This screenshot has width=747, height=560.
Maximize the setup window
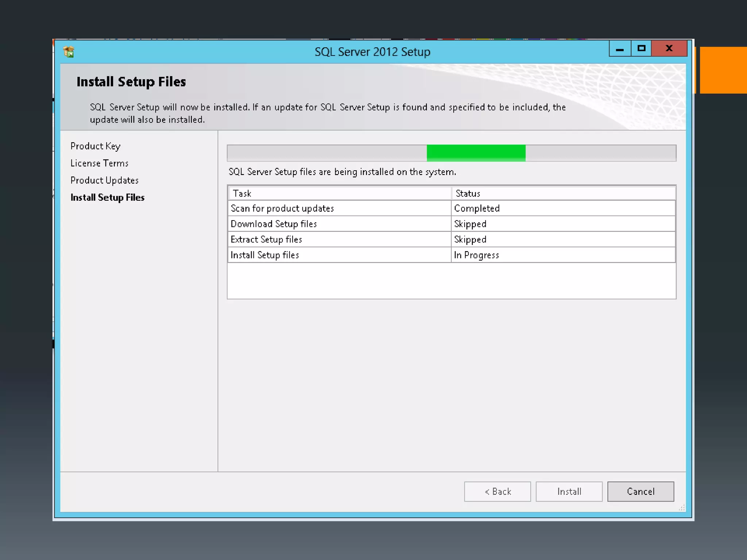641,49
